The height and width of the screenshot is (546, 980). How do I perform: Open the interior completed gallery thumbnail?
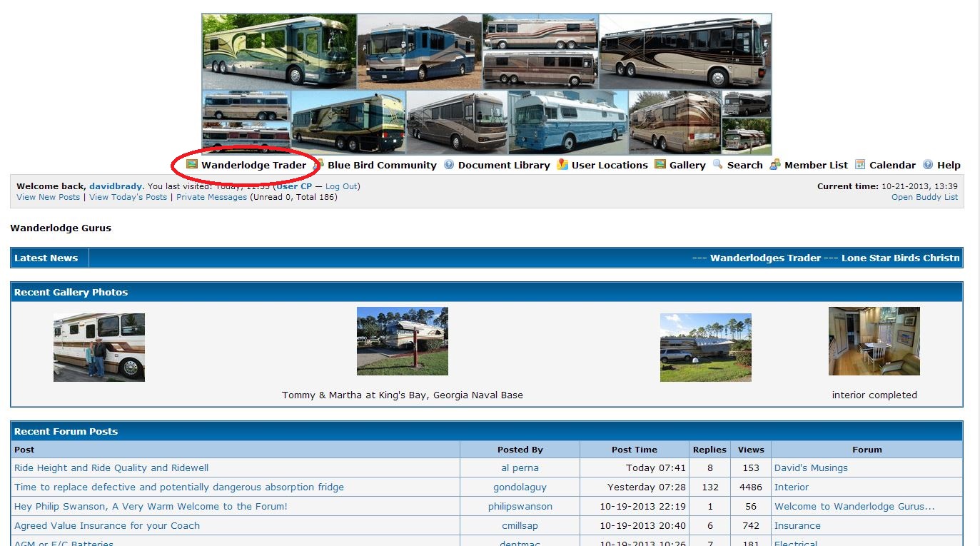[874, 341]
